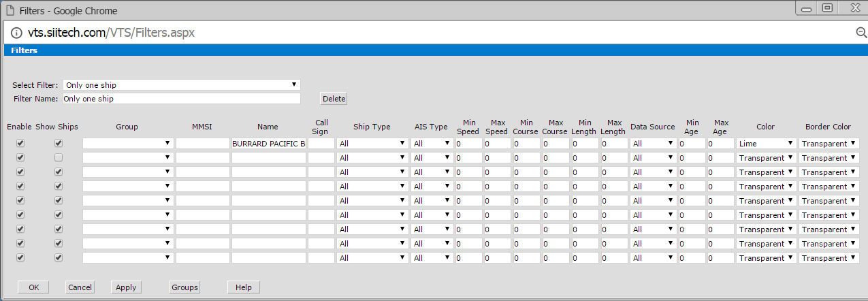This screenshot has width=868, height=301.
Task: Change the Lime color dropdown in first row
Action: [766, 144]
